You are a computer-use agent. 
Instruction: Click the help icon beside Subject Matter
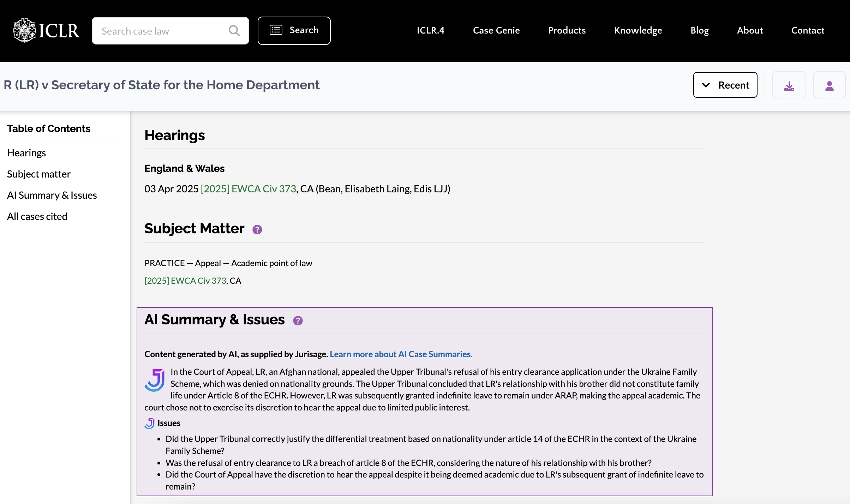click(257, 229)
